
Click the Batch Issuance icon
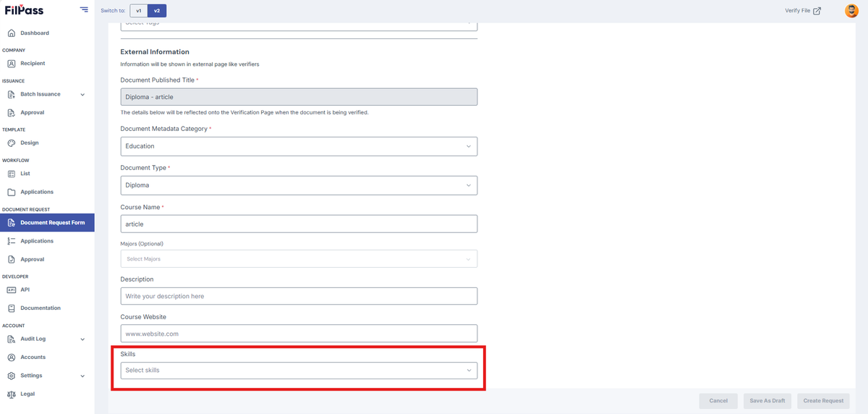click(x=12, y=94)
